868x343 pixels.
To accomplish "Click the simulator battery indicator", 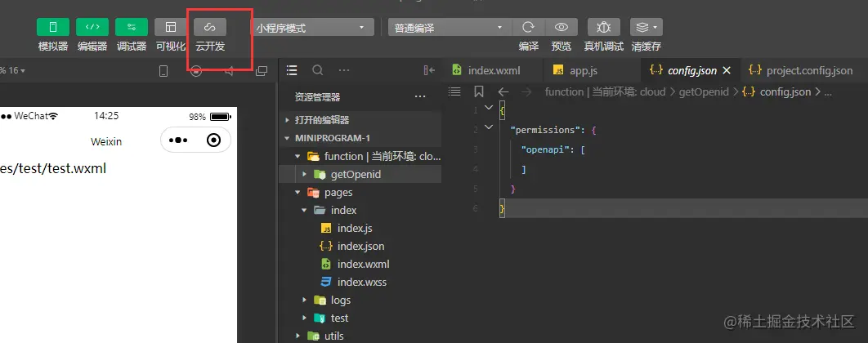I will point(221,117).
